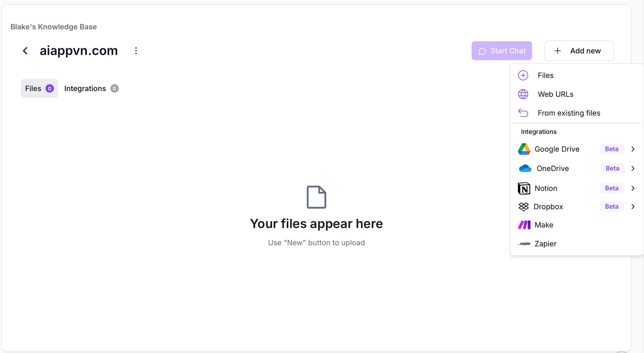Choose From existing files menu entry
The width and height of the screenshot is (644, 353).
(569, 113)
